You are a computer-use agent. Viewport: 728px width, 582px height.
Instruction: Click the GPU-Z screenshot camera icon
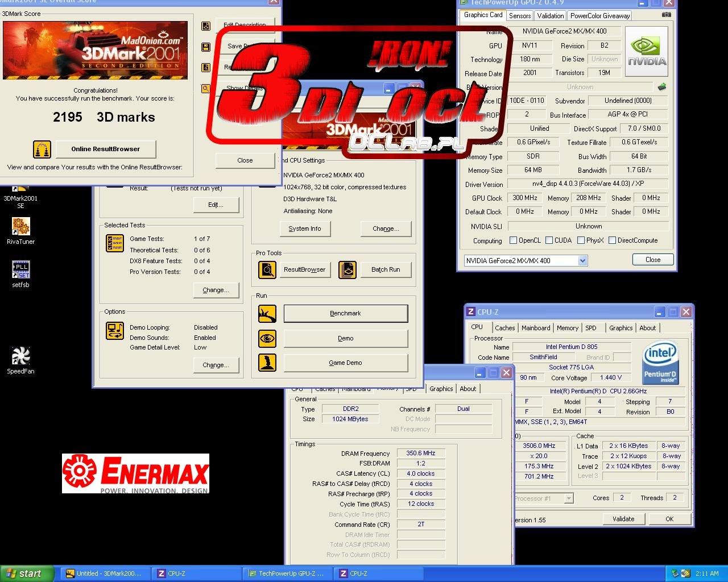(667, 15)
